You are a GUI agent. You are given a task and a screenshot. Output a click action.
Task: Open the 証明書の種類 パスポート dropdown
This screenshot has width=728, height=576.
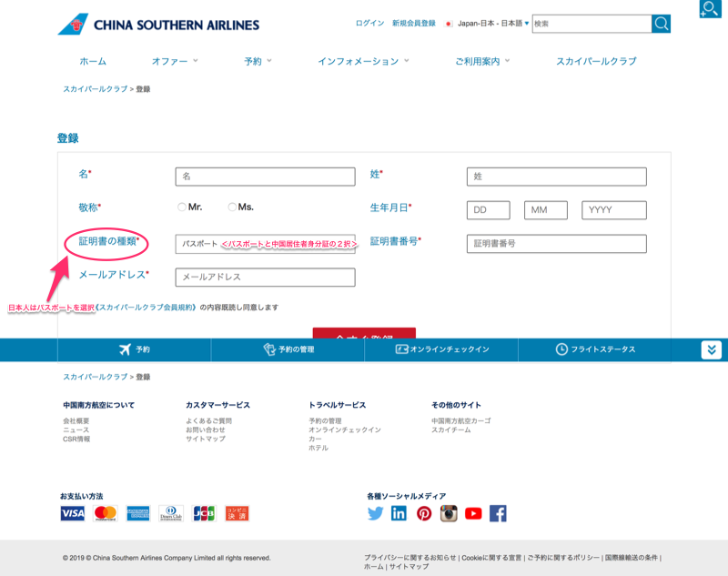265,244
